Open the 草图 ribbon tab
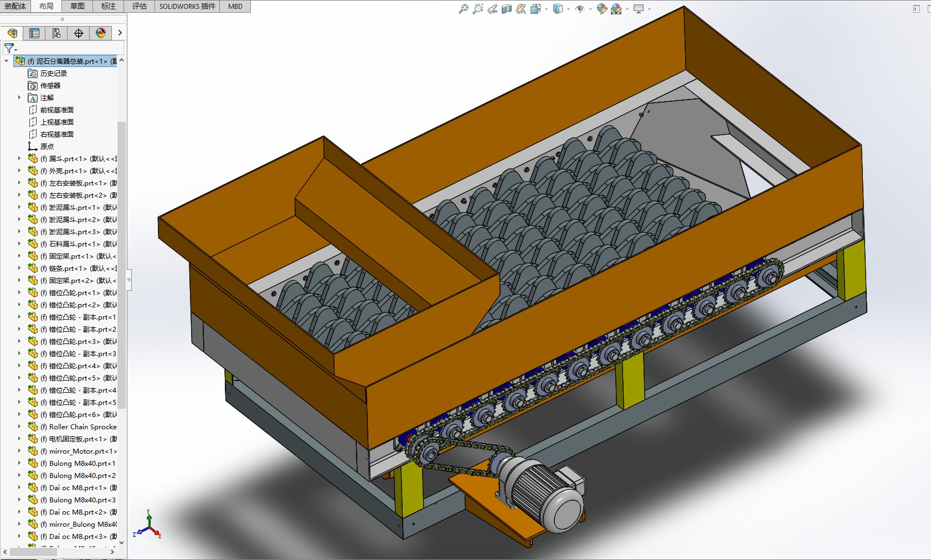This screenshot has height=560, width=931. 78,6
